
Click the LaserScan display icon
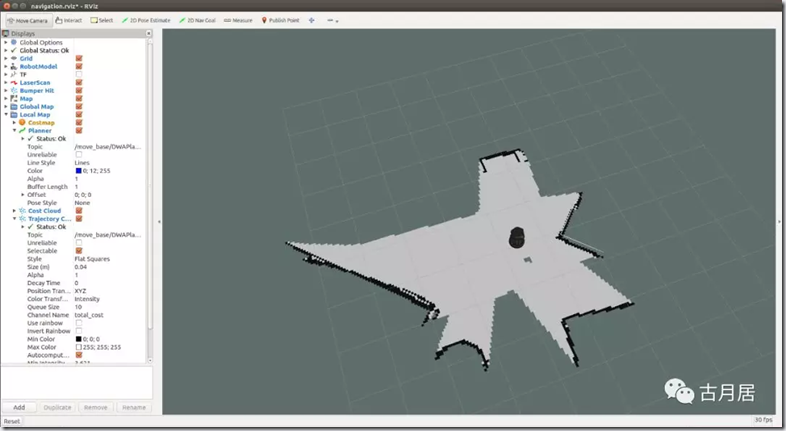pyautogui.click(x=14, y=82)
